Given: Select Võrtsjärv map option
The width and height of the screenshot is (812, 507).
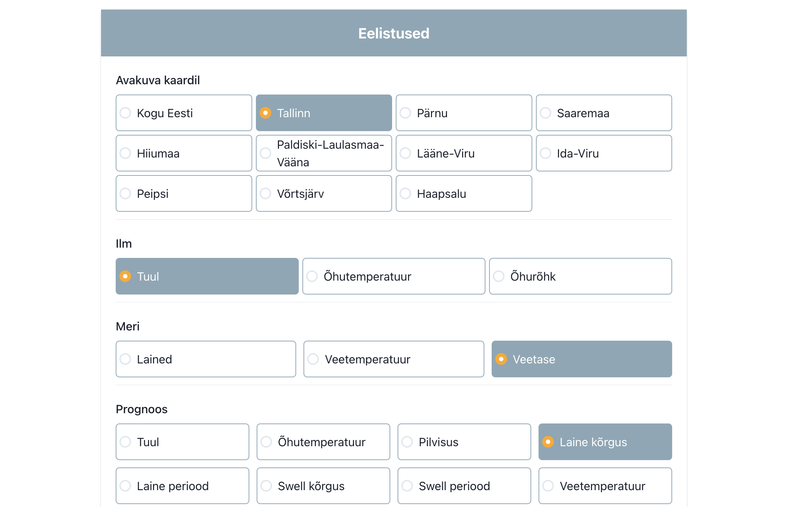Looking at the screenshot, I should point(324,193).
